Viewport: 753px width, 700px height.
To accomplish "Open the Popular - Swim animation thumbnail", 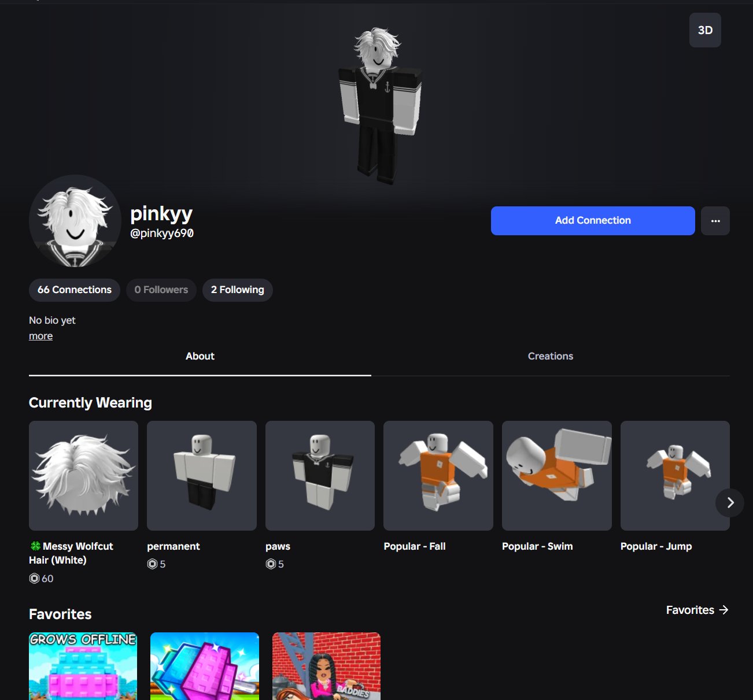I will click(557, 476).
